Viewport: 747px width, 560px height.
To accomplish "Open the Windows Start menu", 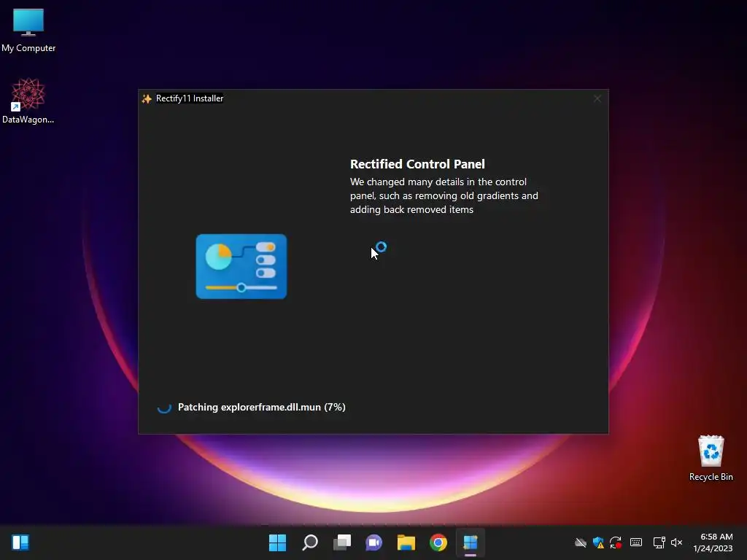I will [x=277, y=542].
